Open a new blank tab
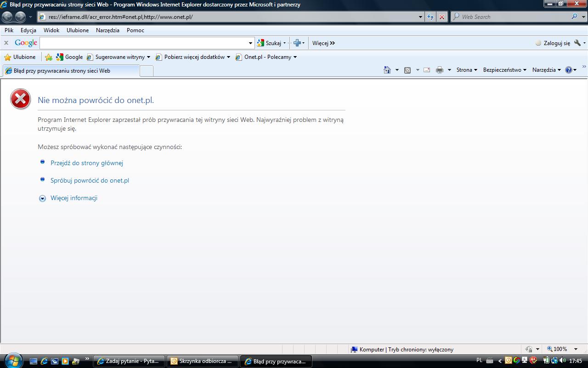This screenshot has width=588, height=368. pyautogui.click(x=146, y=71)
